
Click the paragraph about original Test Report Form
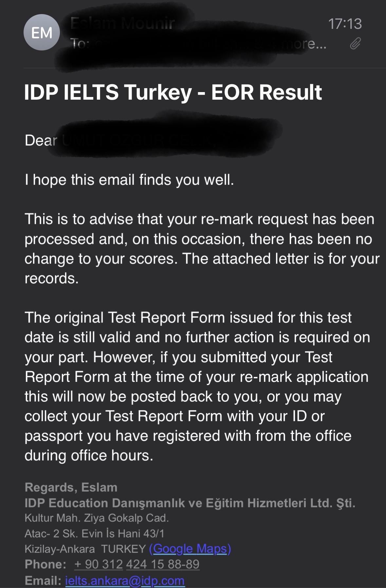pos(196,386)
